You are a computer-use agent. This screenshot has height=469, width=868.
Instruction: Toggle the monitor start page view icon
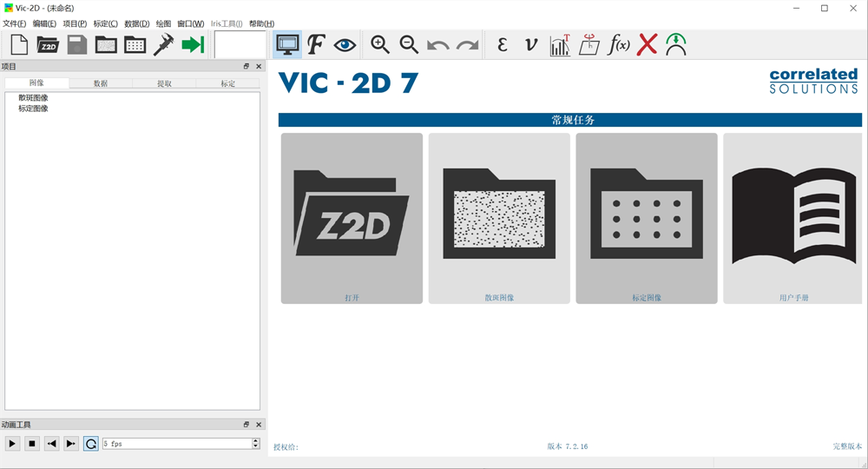point(287,45)
